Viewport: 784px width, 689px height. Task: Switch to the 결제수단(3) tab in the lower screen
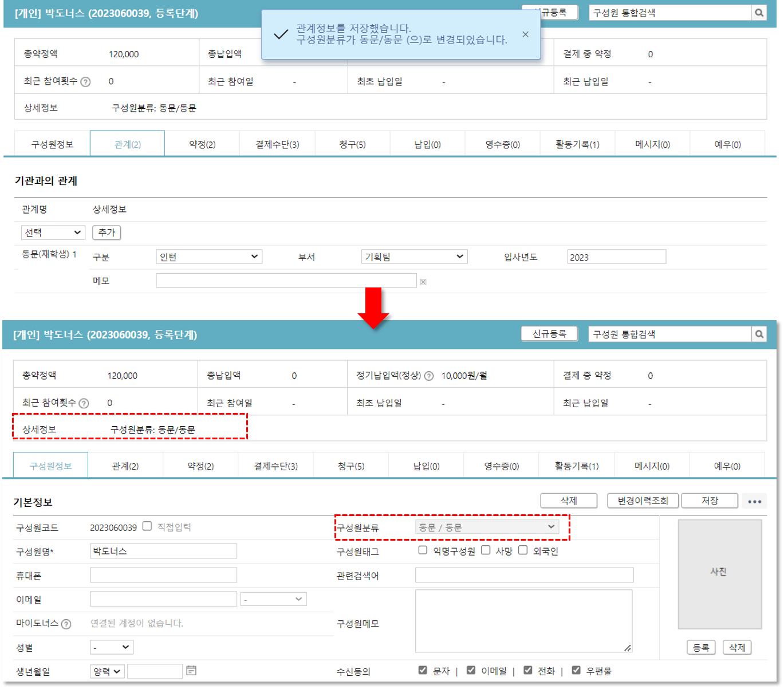point(275,466)
